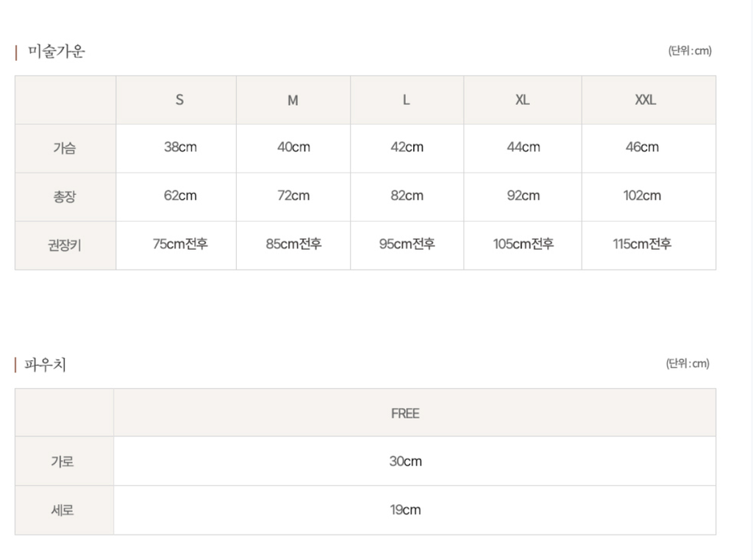Click the 44cm chest cell
This screenshot has width=753, height=560.
point(523,147)
